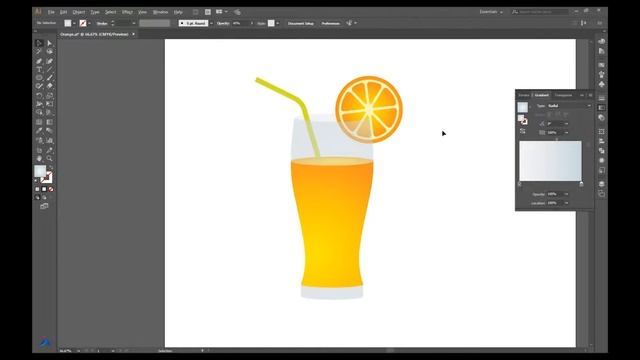Click the Document Setup button
Viewport: 640px width, 360px height.
[301, 23]
